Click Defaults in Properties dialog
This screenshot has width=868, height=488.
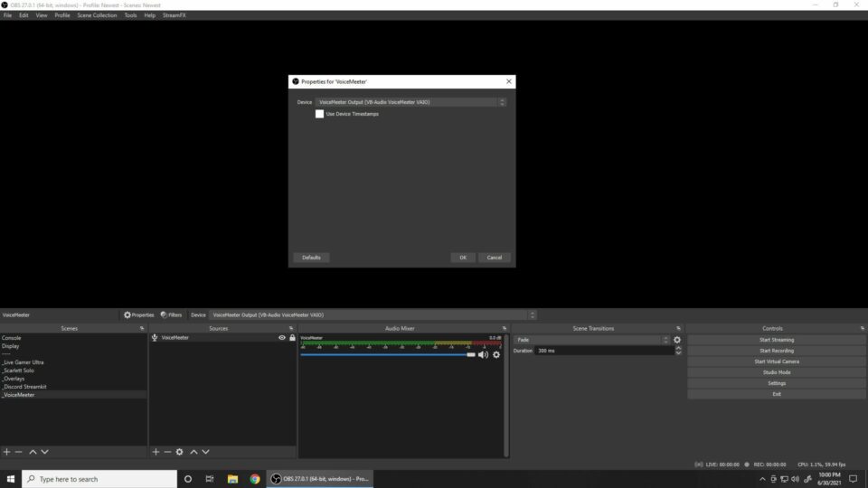click(311, 258)
